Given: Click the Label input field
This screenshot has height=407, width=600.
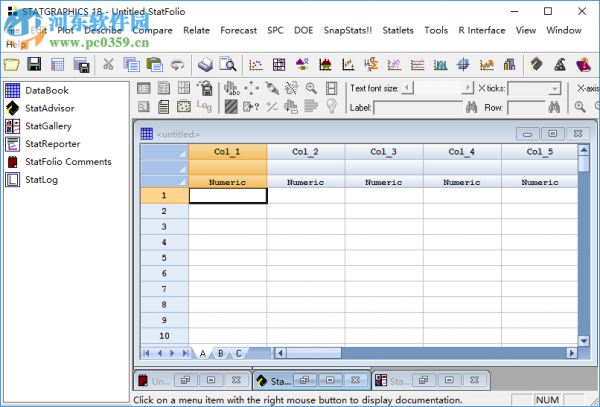Looking at the screenshot, I should point(418,107).
